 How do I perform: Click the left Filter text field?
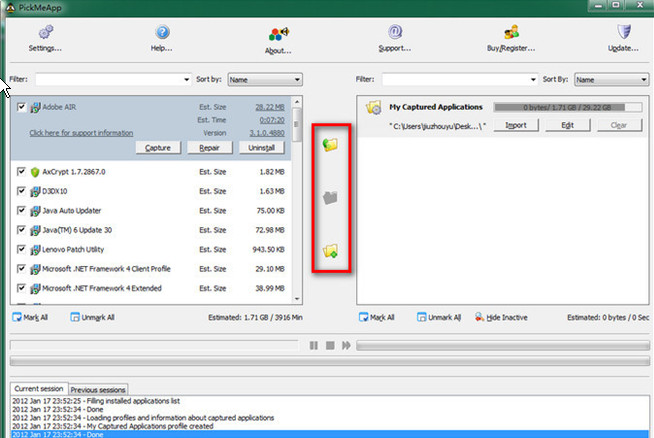tap(109, 80)
